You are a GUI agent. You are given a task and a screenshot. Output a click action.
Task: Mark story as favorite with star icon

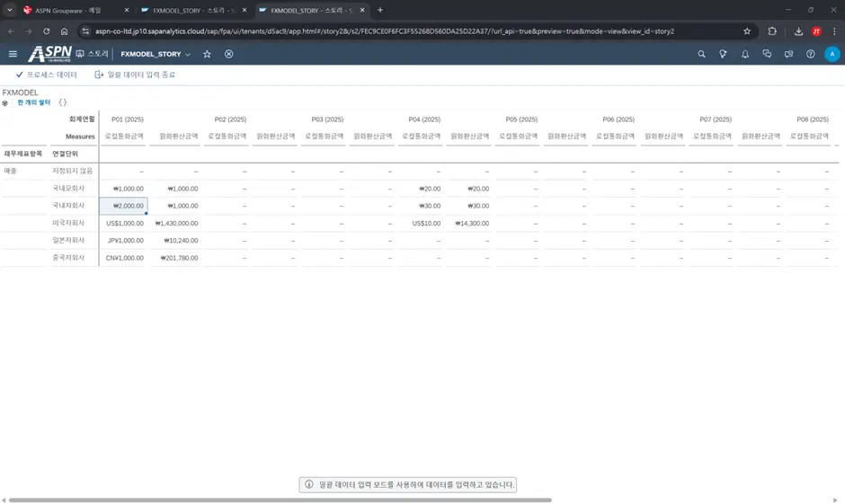click(207, 54)
